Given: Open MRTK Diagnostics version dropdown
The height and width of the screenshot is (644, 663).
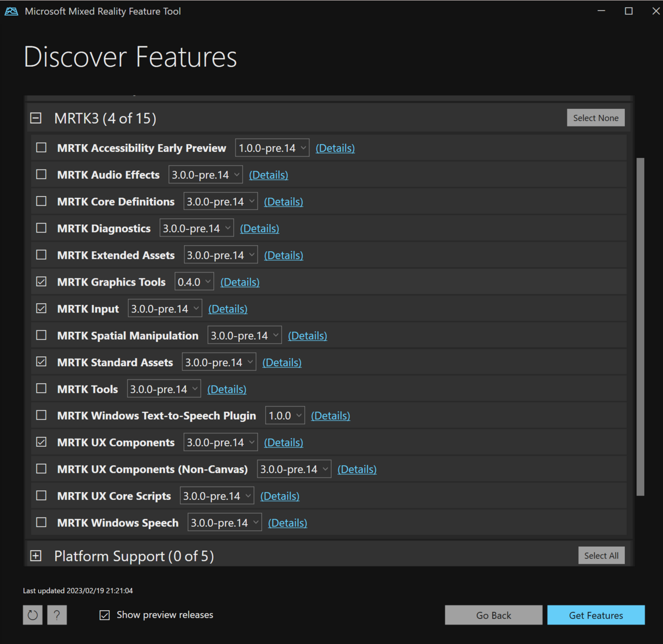Looking at the screenshot, I should pos(197,228).
